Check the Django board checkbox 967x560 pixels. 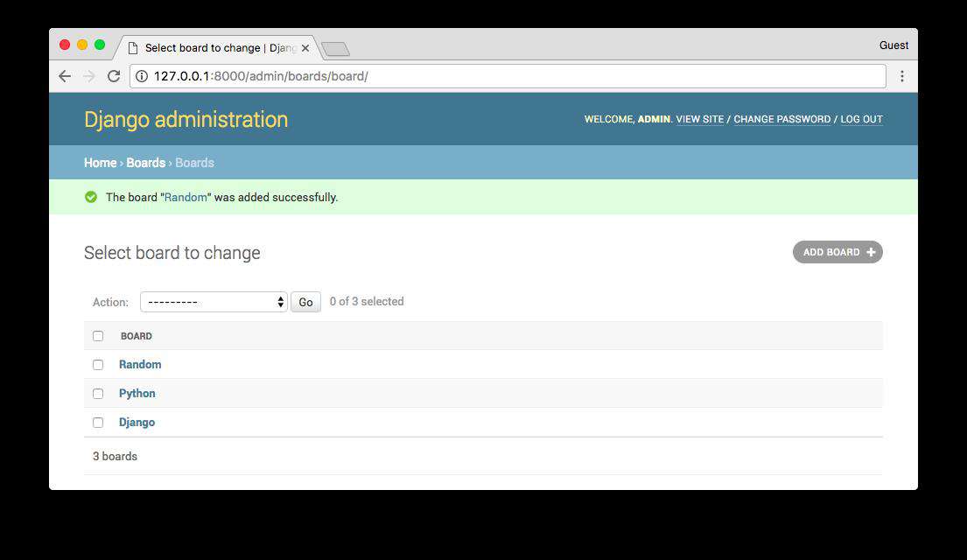[98, 423]
